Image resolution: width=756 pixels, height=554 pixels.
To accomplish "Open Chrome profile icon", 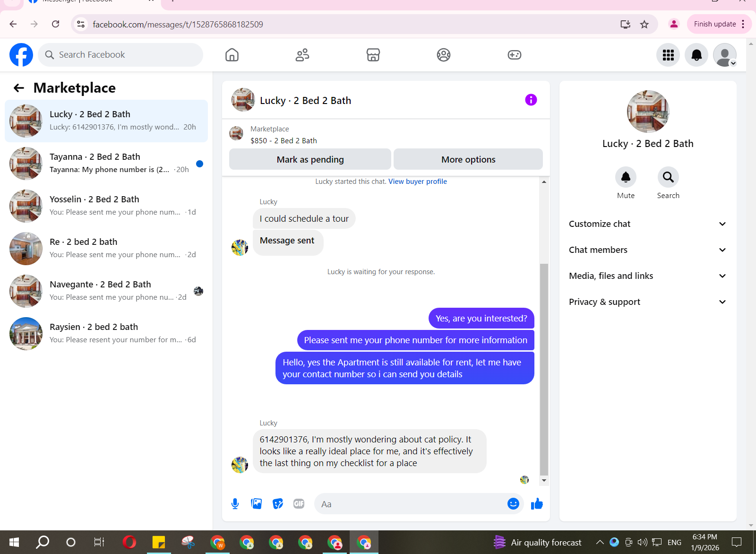I will 674,24.
